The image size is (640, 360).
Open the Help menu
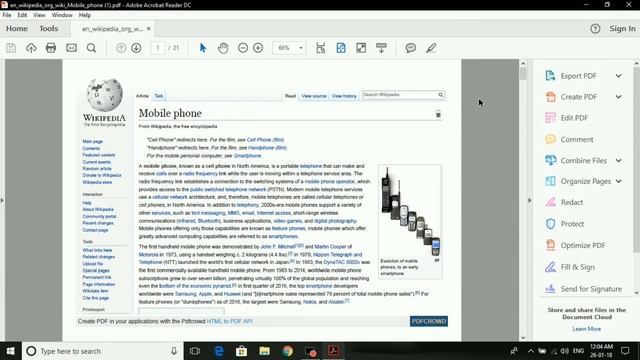[84, 15]
